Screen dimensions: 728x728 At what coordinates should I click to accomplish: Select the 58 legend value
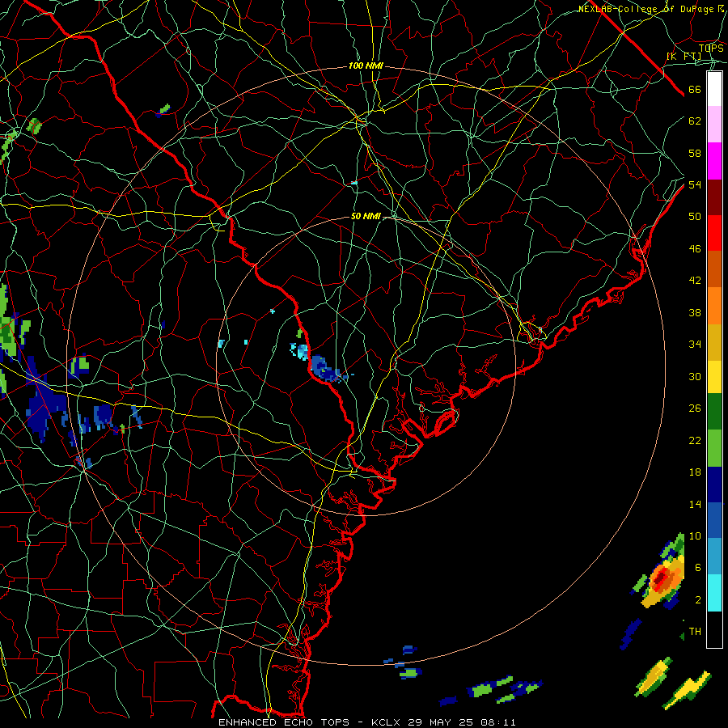coord(695,153)
